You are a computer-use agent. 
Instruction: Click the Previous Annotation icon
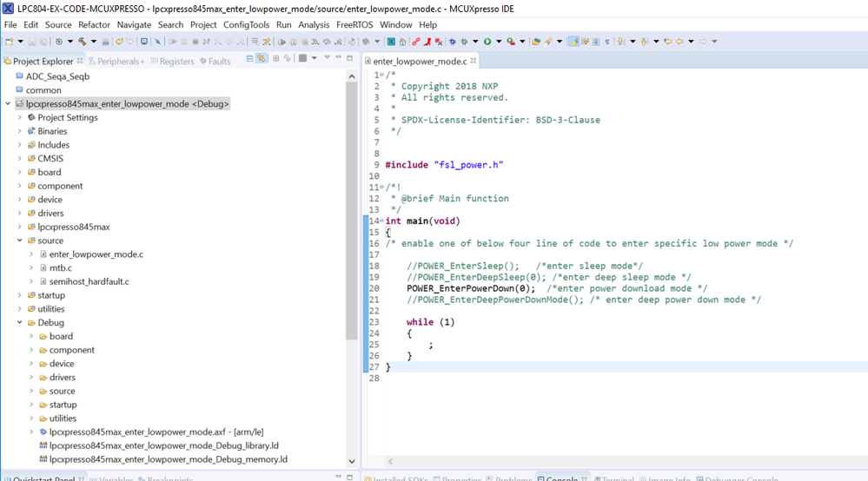pyautogui.click(x=643, y=42)
